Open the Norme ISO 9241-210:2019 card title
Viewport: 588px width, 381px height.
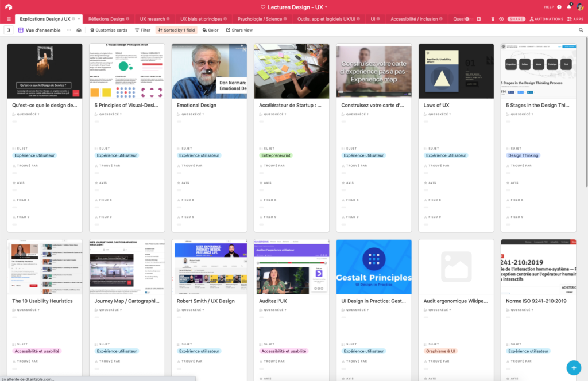coord(536,301)
